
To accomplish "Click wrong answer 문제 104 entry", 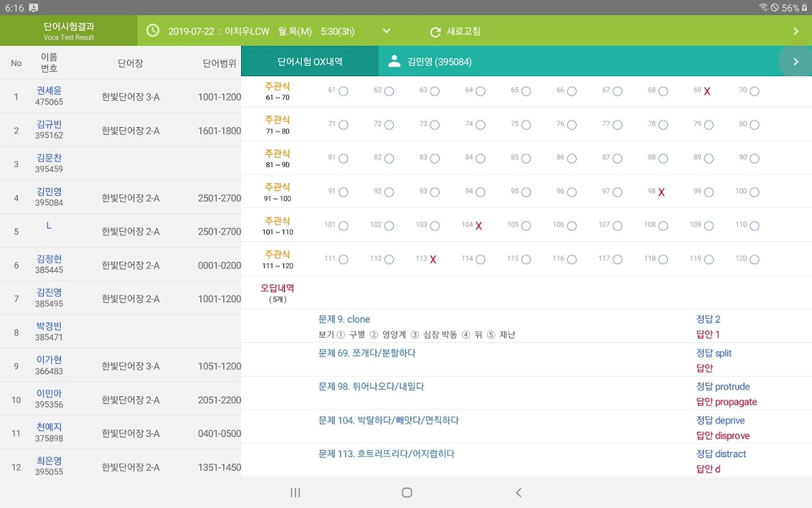I will 388,420.
